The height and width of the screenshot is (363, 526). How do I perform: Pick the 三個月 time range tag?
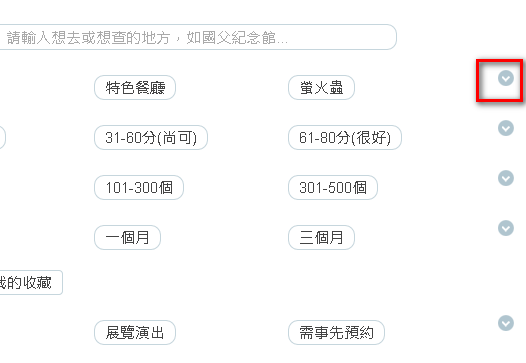[x=321, y=238]
